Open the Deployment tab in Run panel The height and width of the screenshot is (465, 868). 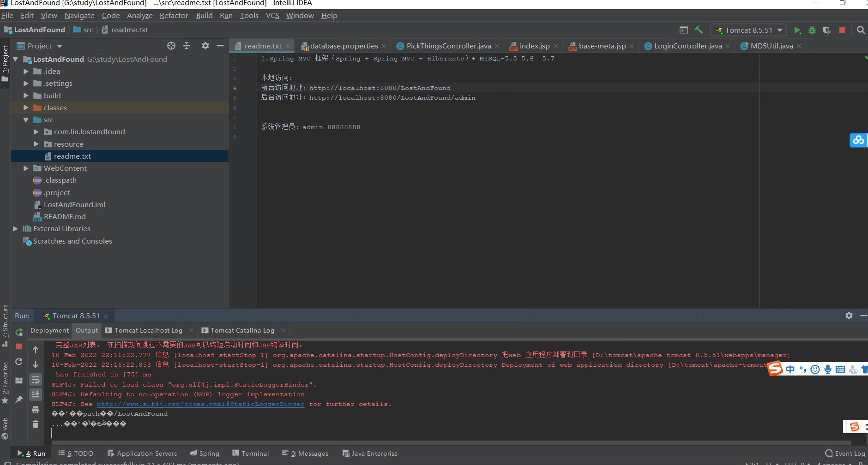click(49, 330)
